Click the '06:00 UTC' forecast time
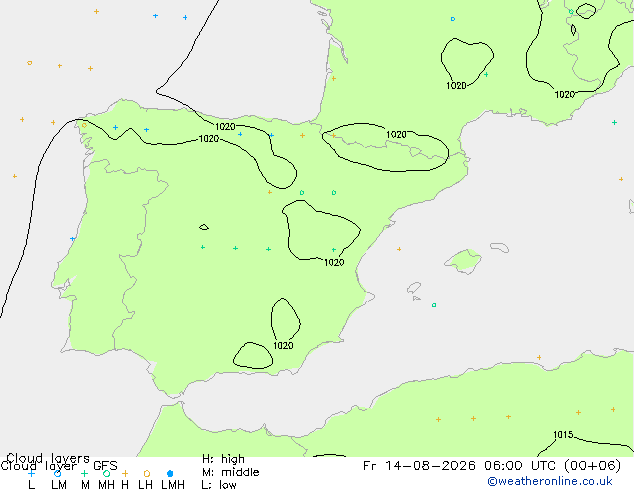 [x=522, y=466]
